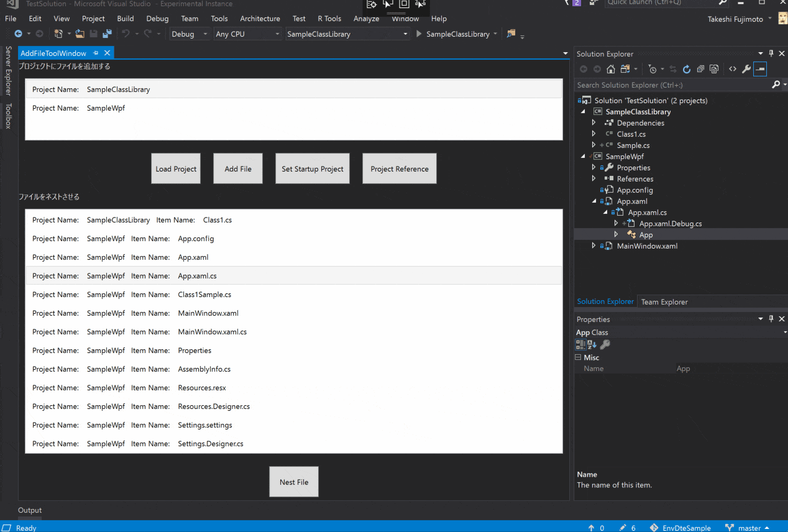Open the Any CPU platform dropdown
The image size is (788, 532).
click(247, 34)
